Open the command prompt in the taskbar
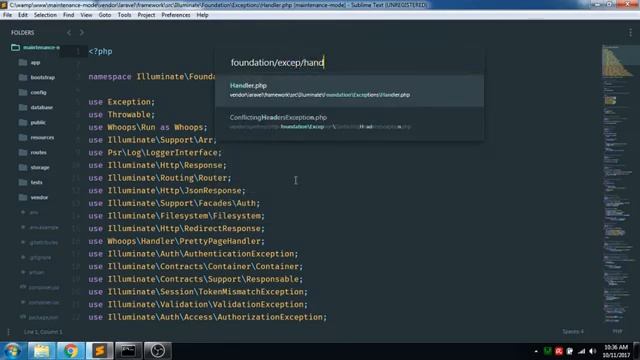 point(129,351)
